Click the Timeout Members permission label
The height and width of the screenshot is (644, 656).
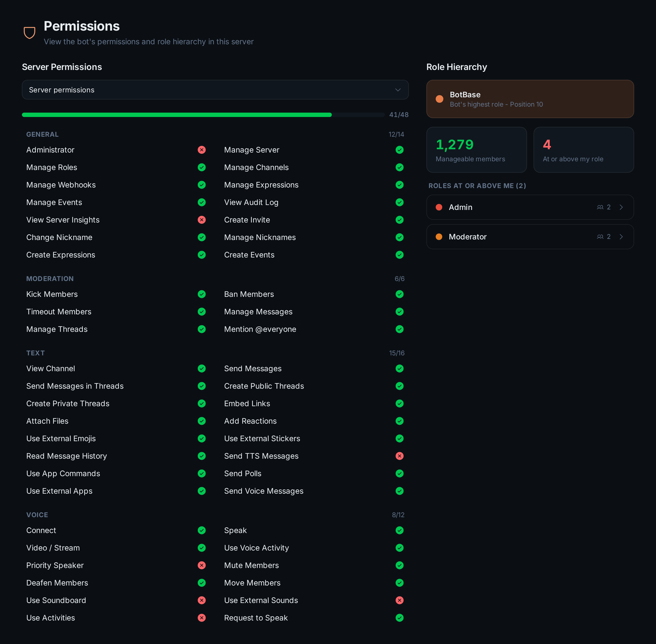(59, 312)
